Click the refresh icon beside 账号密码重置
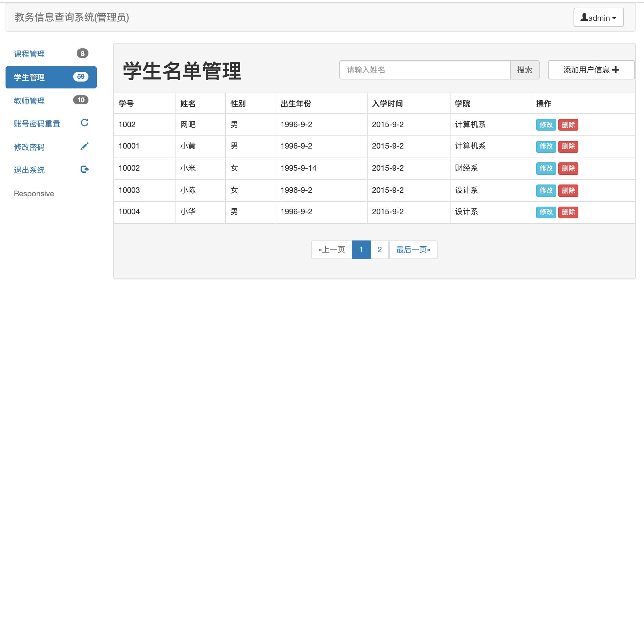Image resolution: width=644 pixels, height=644 pixels. coord(84,123)
